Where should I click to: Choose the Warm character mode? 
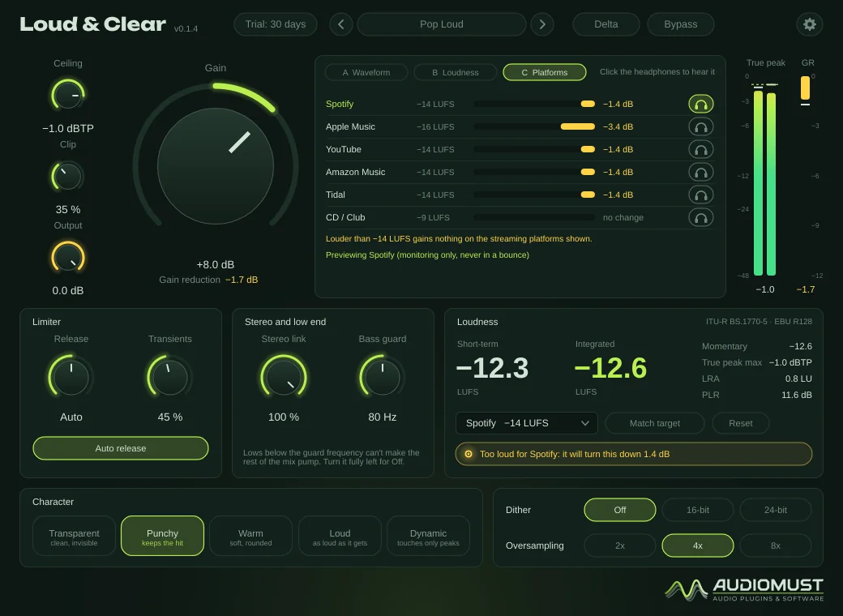pos(251,536)
